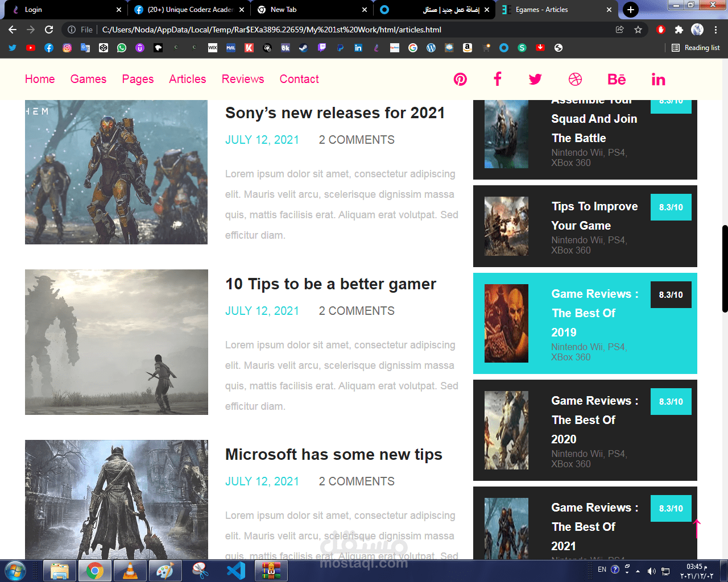The width and height of the screenshot is (728, 582).
Task: Open the Facebook icon in page header
Action: pos(498,79)
